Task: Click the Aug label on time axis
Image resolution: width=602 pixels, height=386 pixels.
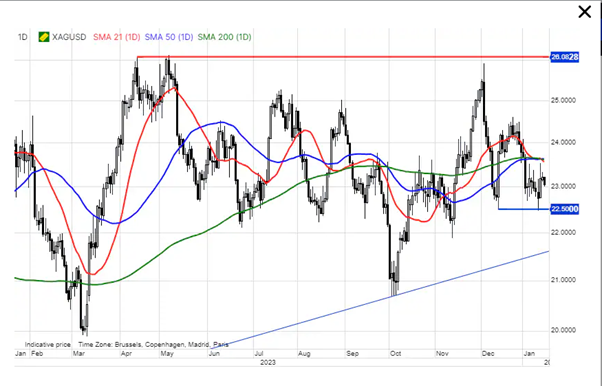Action: (304, 353)
